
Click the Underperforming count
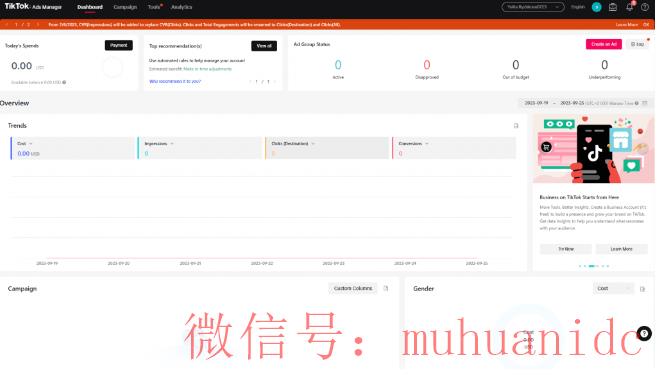[605, 65]
